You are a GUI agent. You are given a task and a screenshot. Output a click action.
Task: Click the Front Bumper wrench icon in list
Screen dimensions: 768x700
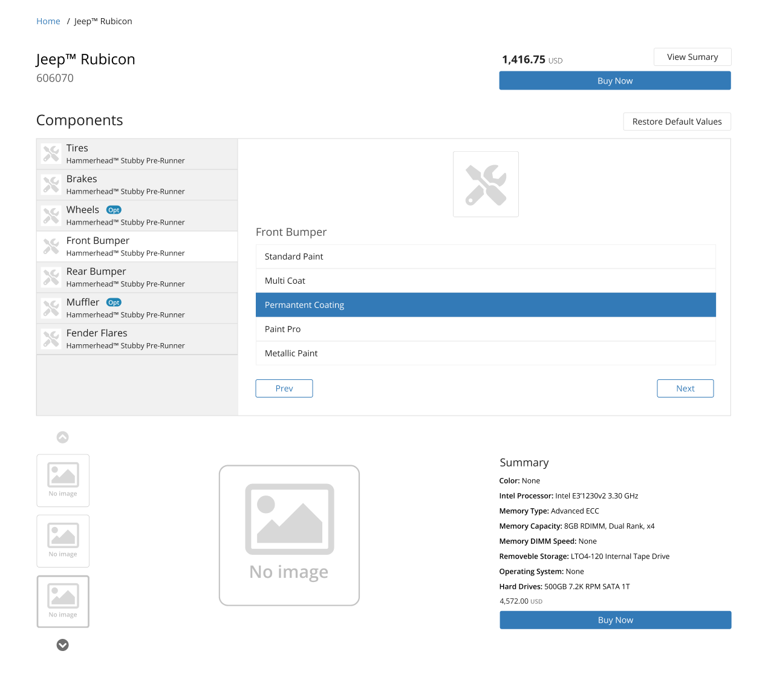click(51, 246)
